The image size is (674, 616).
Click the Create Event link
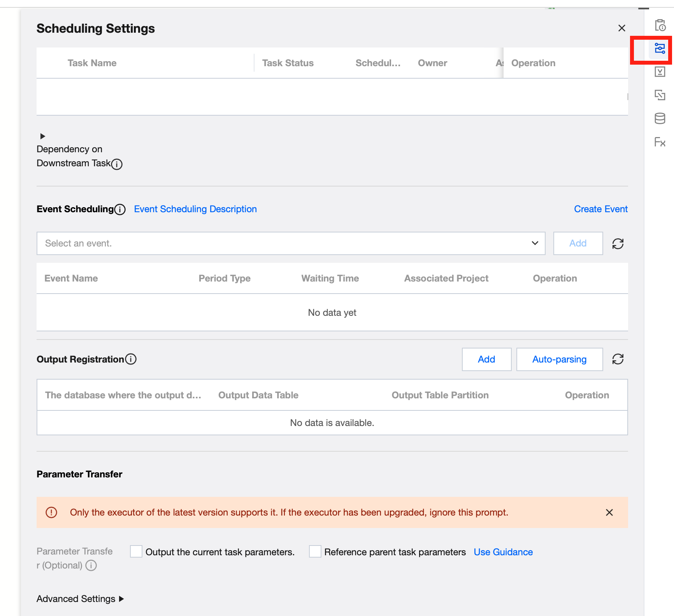point(601,209)
